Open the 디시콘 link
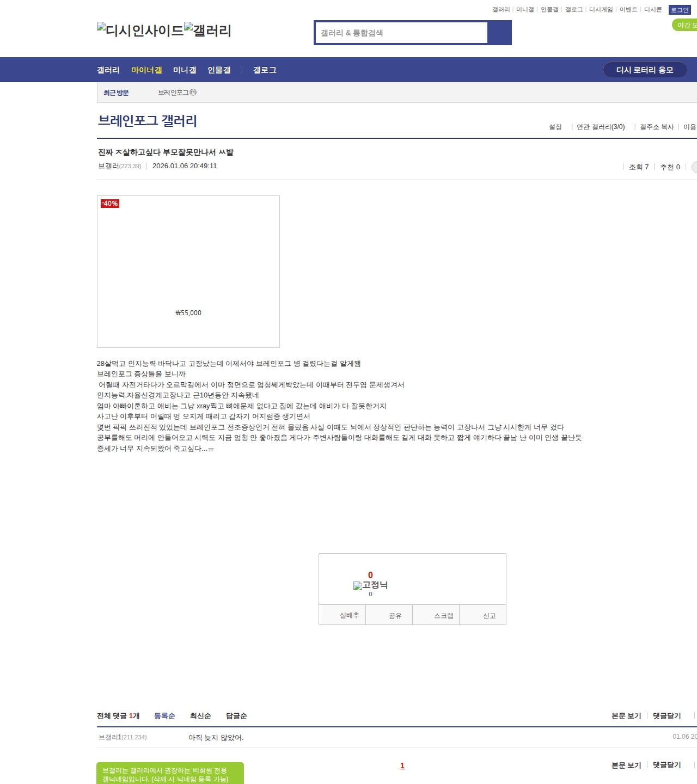Screen dimensions: 697x784 click(653, 10)
